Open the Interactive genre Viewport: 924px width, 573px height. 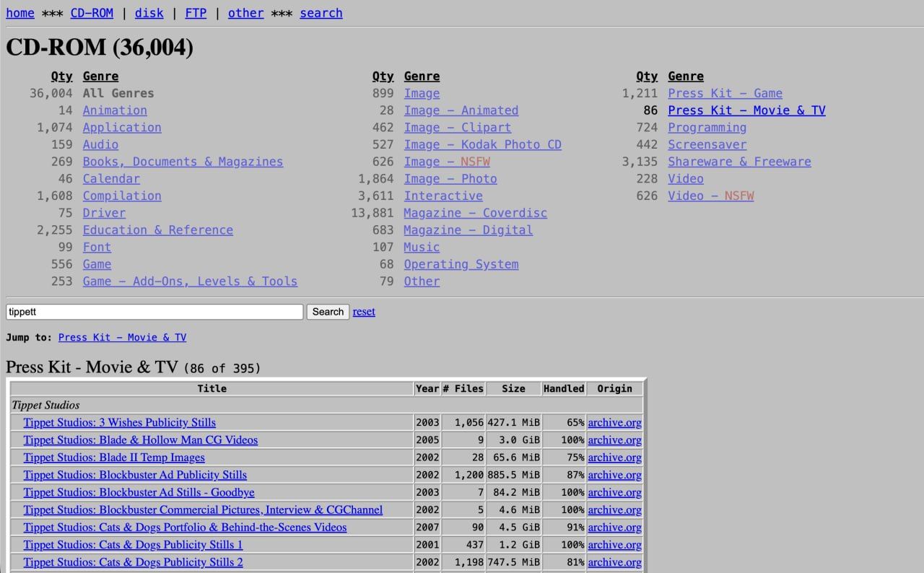tap(443, 196)
